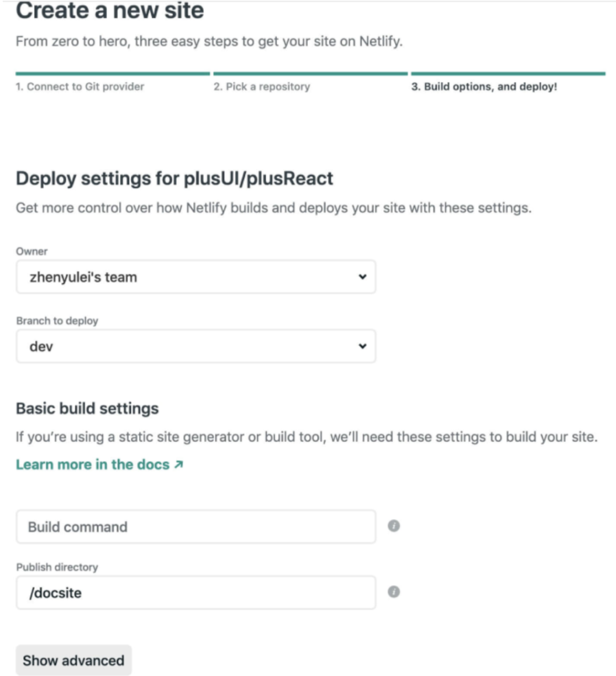Select step 3 Build options, and deploy
This screenshot has width=616, height=676.
[x=484, y=87]
